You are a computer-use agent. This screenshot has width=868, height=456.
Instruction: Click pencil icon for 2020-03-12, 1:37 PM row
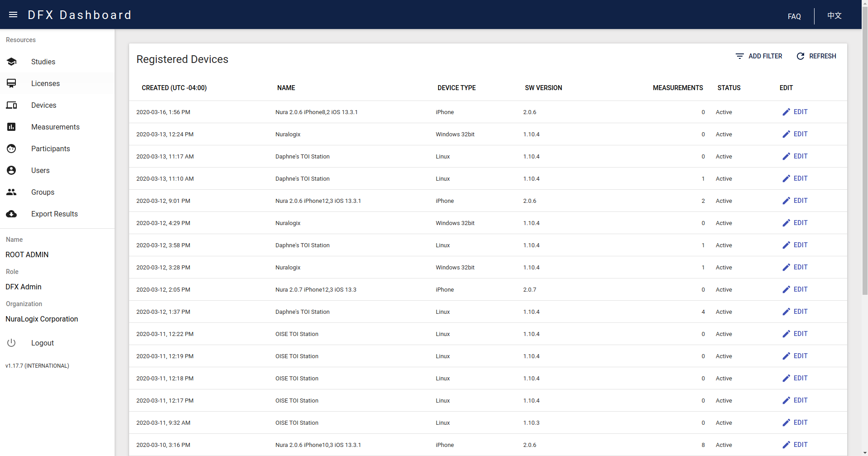786,312
